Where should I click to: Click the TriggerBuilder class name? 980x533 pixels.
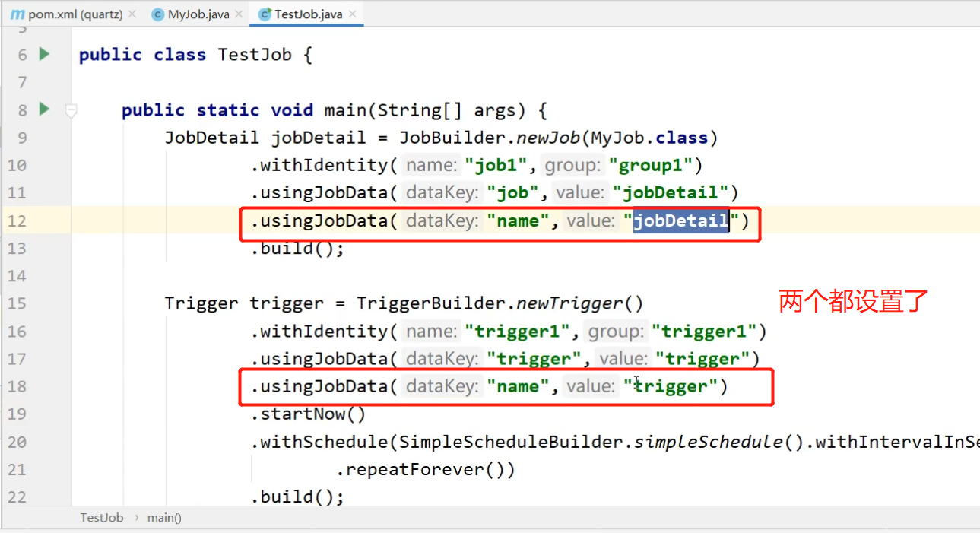click(432, 303)
